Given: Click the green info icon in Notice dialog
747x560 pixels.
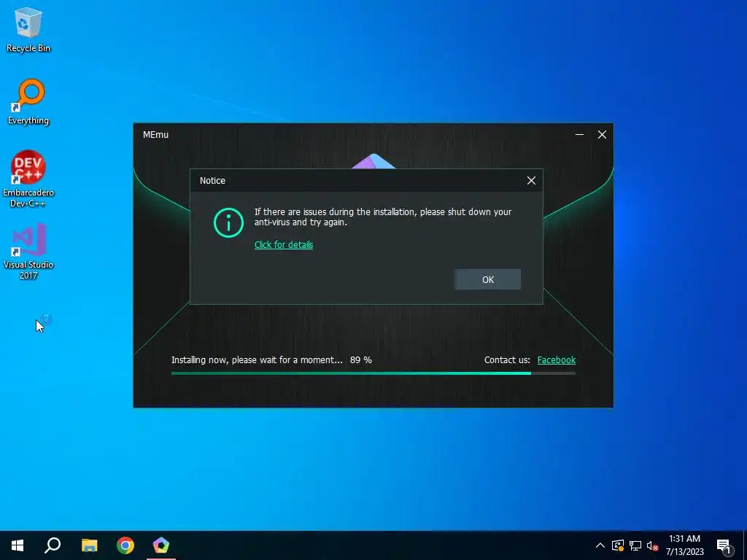Looking at the screenshot, I should 228,222.
